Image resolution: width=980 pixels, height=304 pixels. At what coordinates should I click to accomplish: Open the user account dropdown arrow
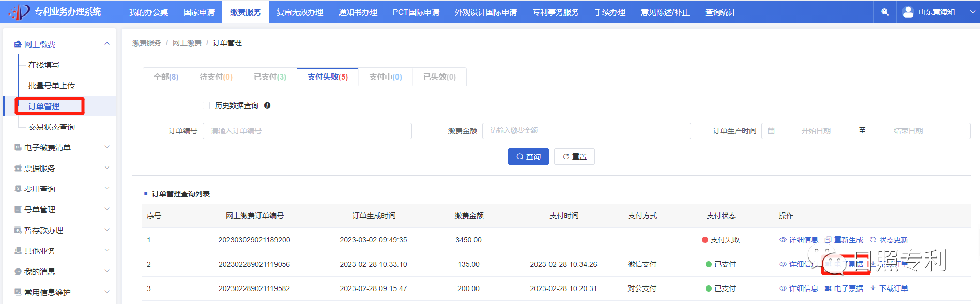[972, 12]
